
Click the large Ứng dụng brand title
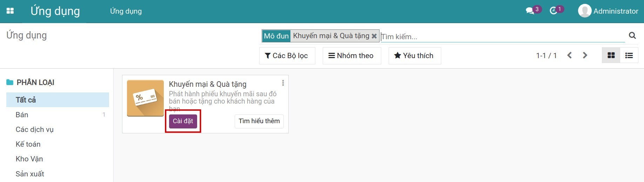pos(55,11)
